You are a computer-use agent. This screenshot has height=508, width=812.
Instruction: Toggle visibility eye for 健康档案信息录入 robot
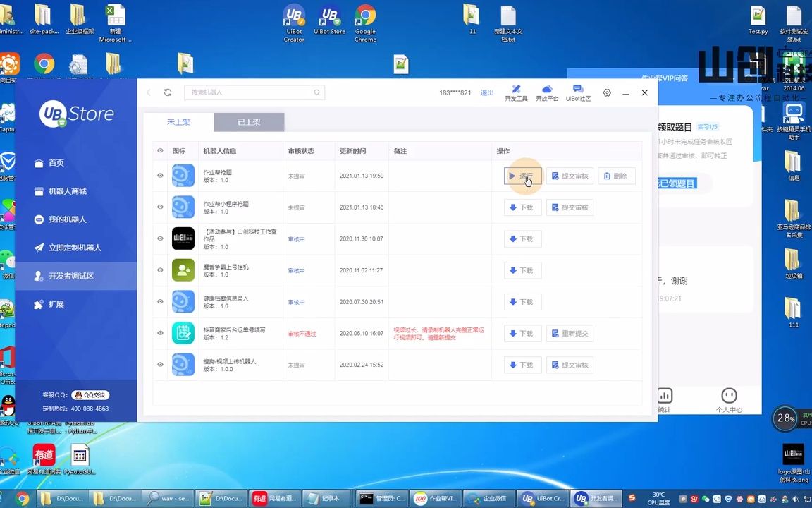(x=160, y=302)
